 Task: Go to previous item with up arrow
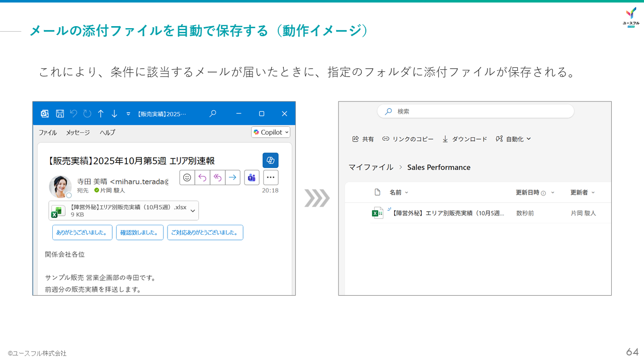[101, 114]
